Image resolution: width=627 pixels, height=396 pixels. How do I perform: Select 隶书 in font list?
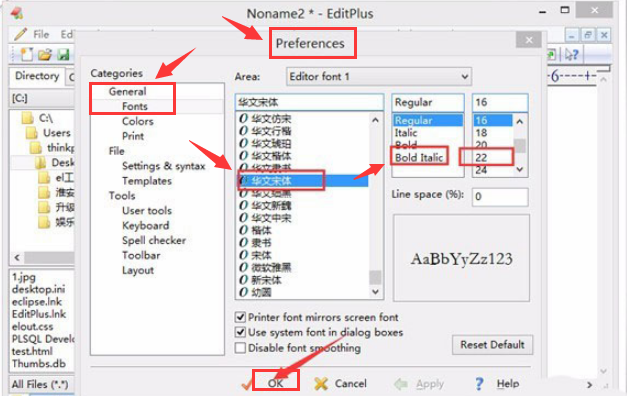pos(262,243)
